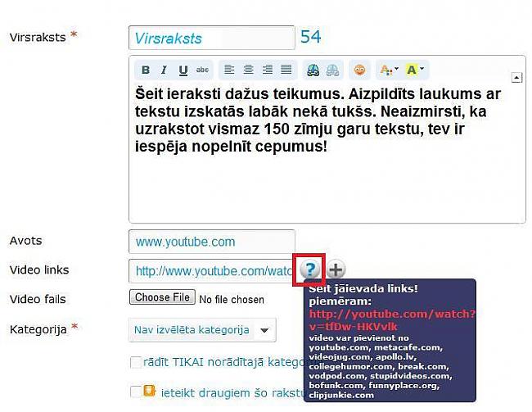Open the smiley emoticon picker
The image size is (532, 412).
(359, 70)
